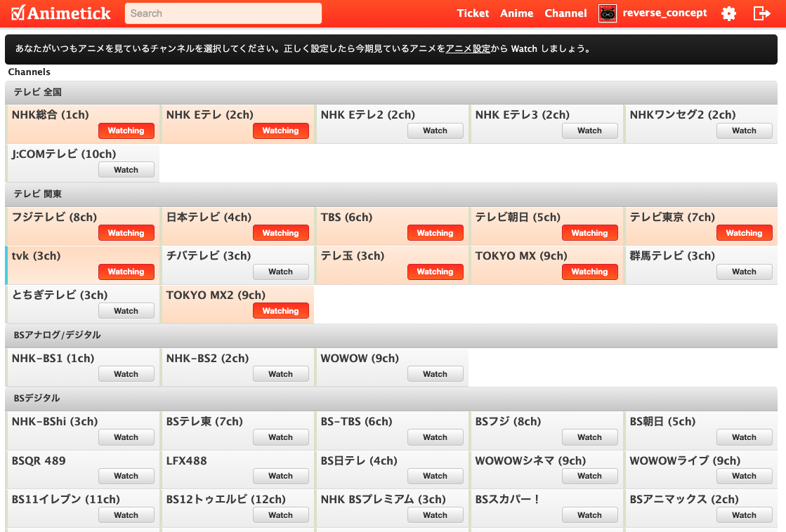Watch NHK Eテレ2 (2ch)
Screen dimensions: 786x532
[435, 131]
